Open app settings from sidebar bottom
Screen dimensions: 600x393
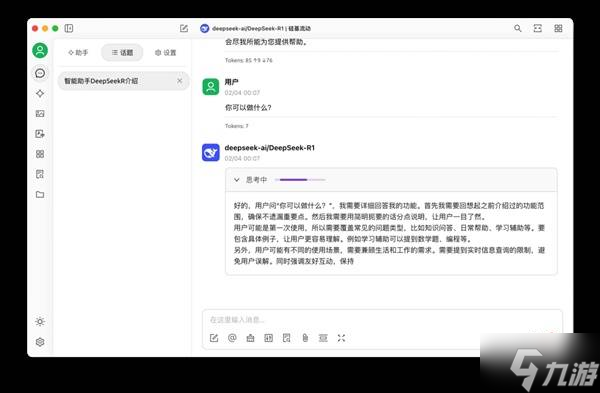40,342
